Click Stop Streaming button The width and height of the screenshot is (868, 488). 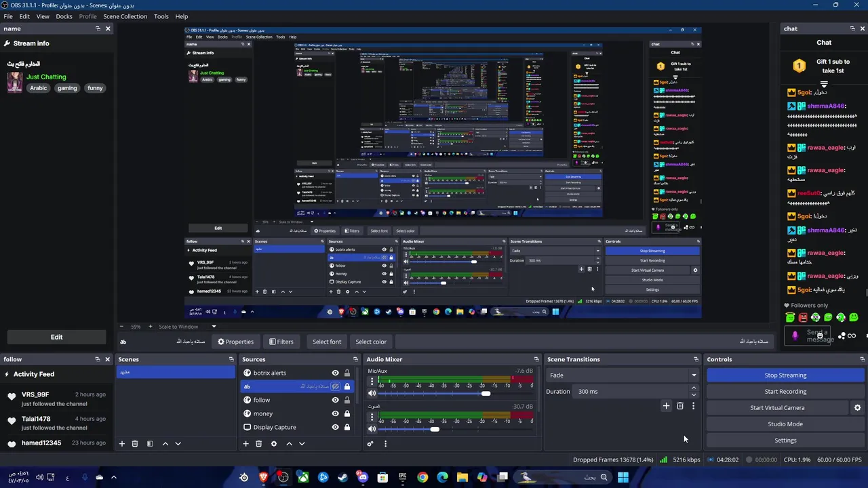(x=785, y=375)
